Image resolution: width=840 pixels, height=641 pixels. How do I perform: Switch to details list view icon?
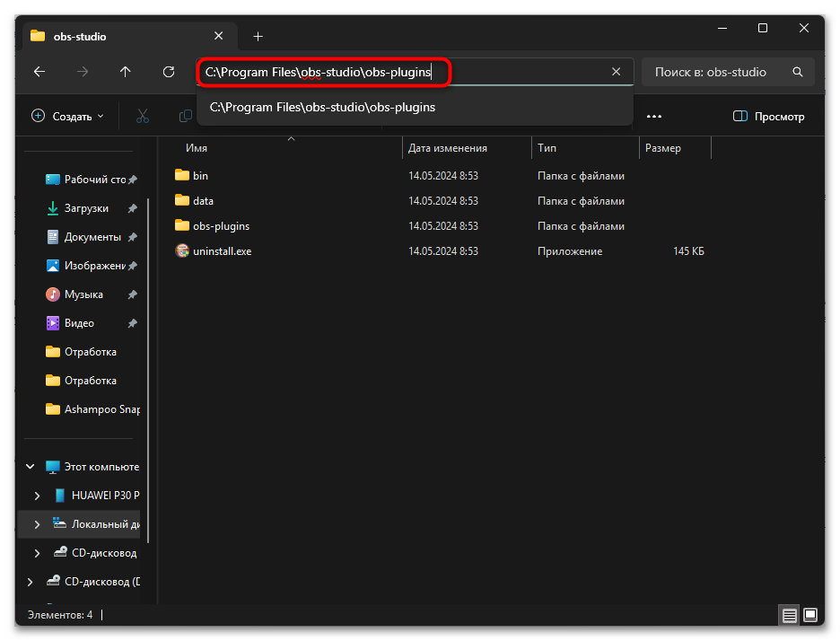point(789,615)
